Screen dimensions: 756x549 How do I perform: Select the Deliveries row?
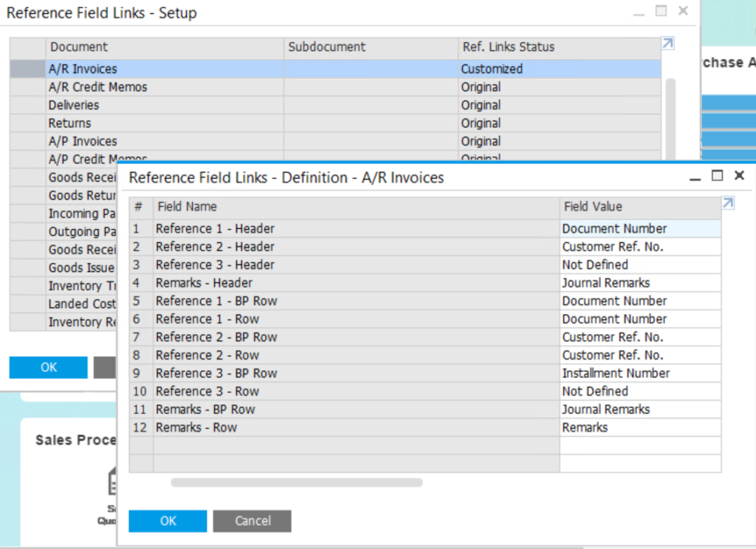click(148, 105)
